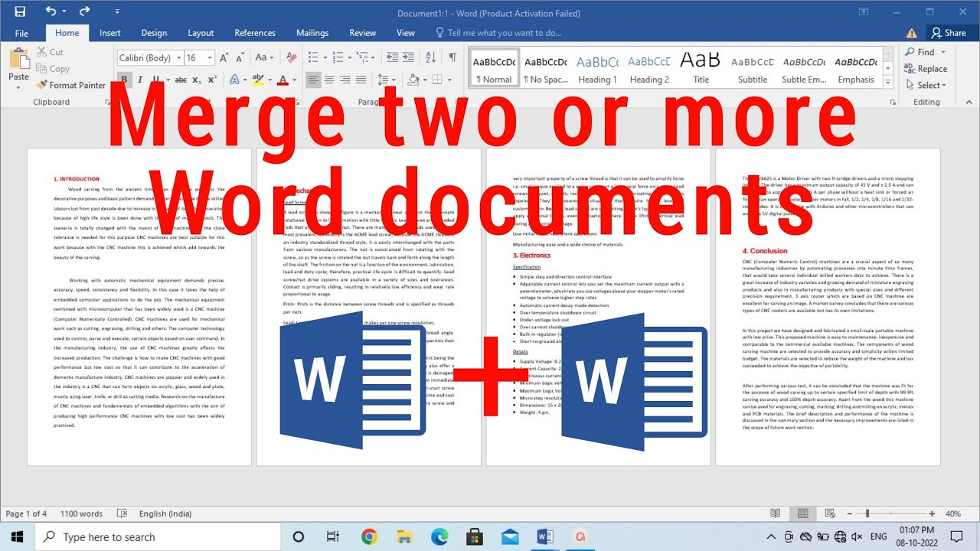Open Task View on the taskbar
Viewport: 980px width, 551px height.
point(333,536)
